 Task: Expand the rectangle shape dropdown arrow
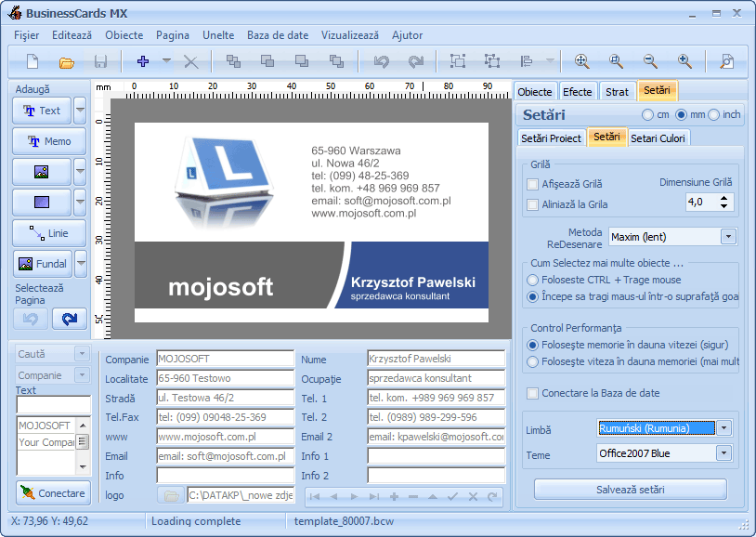click(x=80, y=203)
